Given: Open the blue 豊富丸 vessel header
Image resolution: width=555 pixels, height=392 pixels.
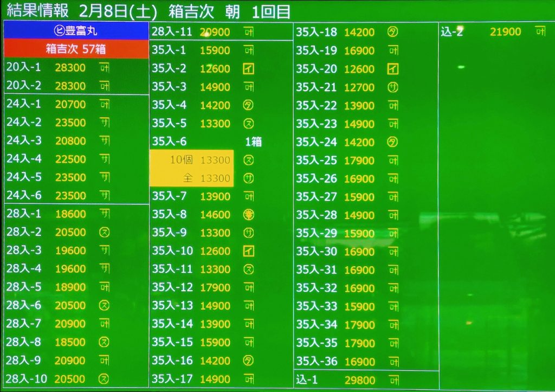Looking at the screenshot, I should pos(76,31).
